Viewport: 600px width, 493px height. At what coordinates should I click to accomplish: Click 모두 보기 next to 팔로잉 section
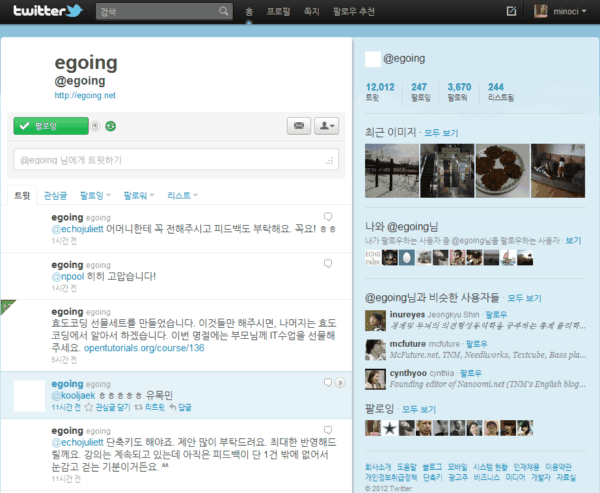pos(419,409)
